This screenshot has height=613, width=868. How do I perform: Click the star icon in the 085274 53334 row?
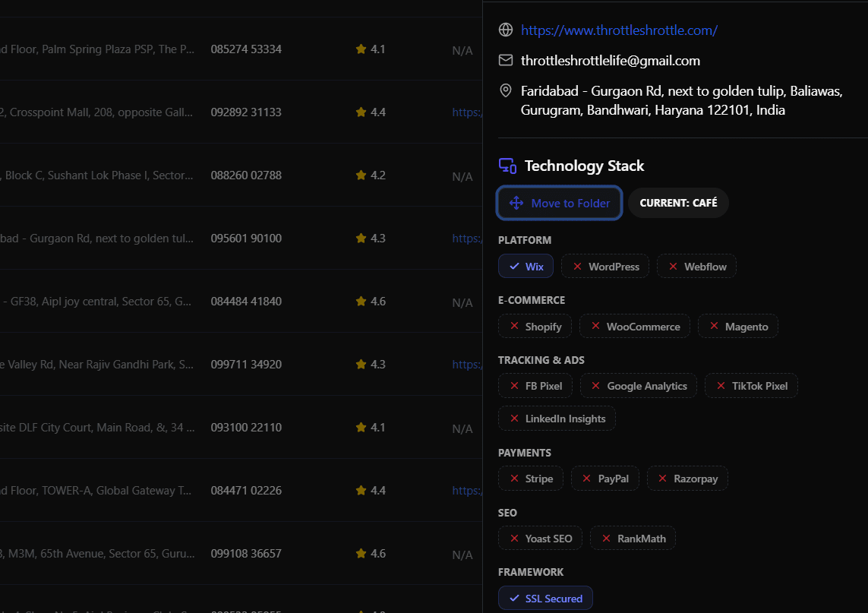pyautogui.click(x=361, y=49)
